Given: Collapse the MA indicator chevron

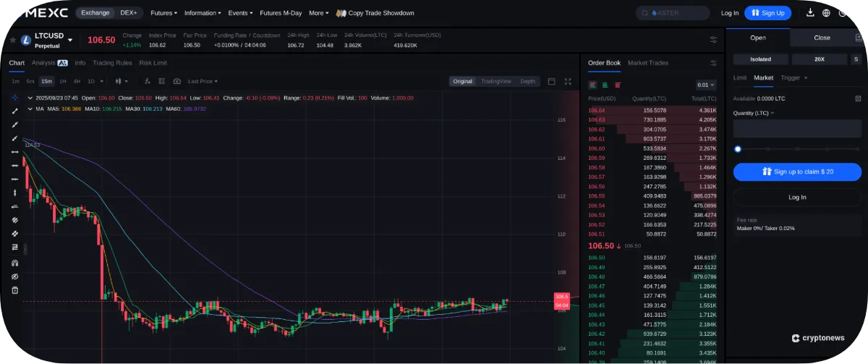Looking at the screenshot, I should point(30,109).
